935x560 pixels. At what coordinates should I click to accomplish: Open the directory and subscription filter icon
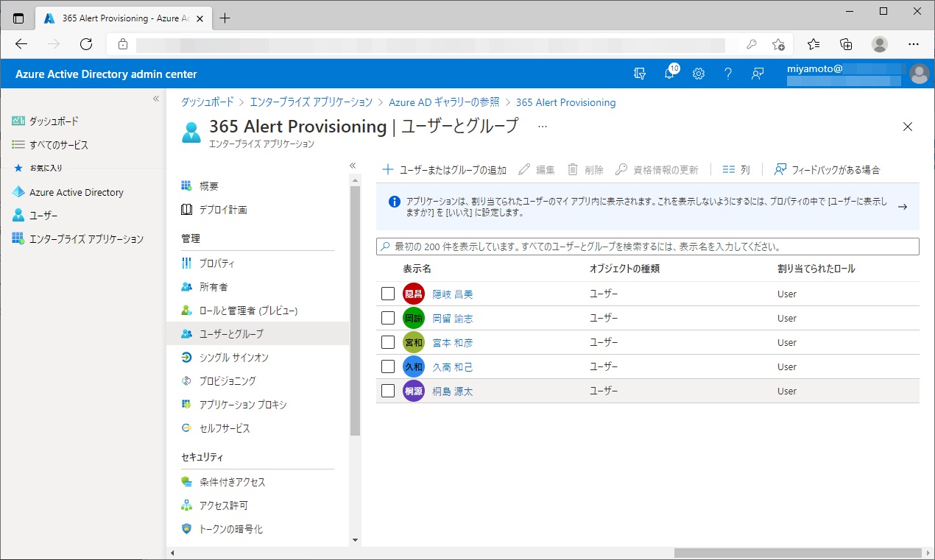pyautogui.click(x=640, y=74)
